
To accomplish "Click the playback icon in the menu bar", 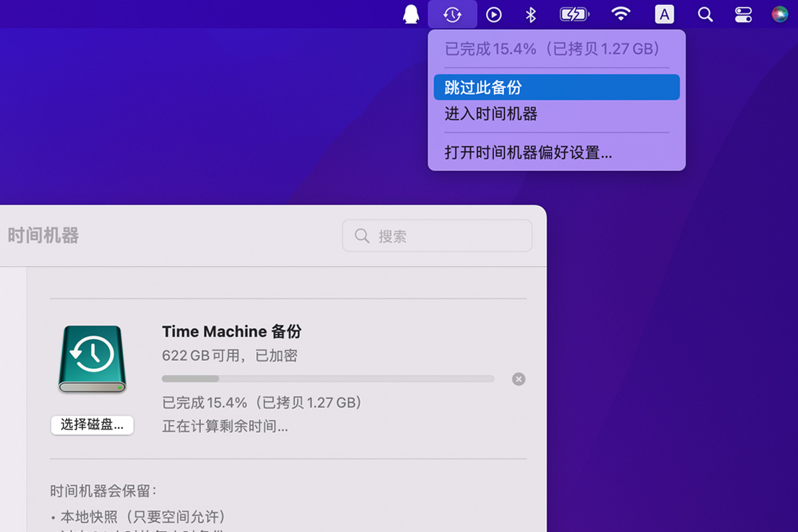I will [x=493, y=13].
